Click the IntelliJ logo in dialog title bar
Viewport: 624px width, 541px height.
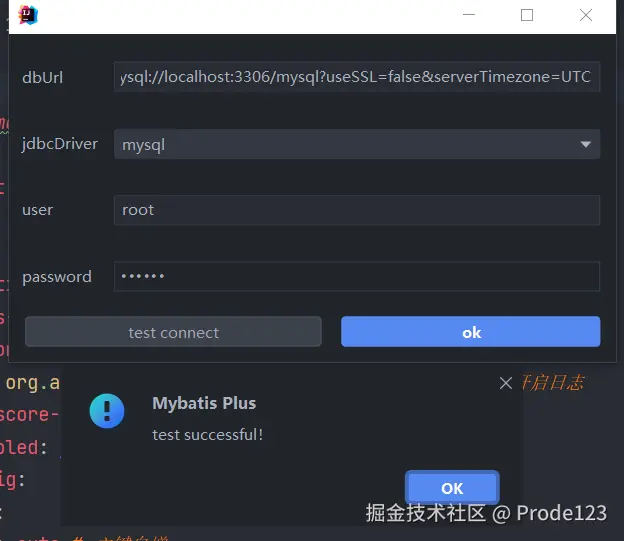(x=28, y=16)
